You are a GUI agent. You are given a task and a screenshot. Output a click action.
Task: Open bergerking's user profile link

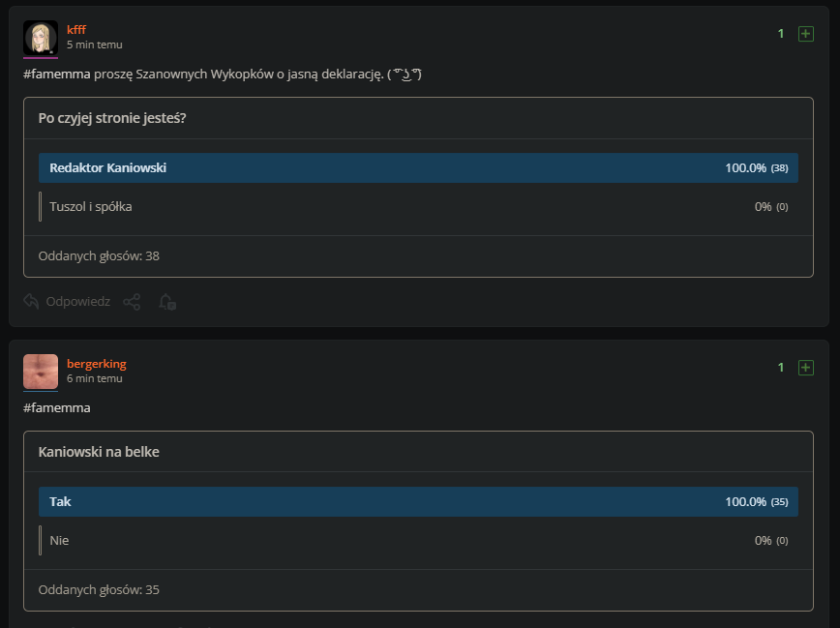pos(97,364)
